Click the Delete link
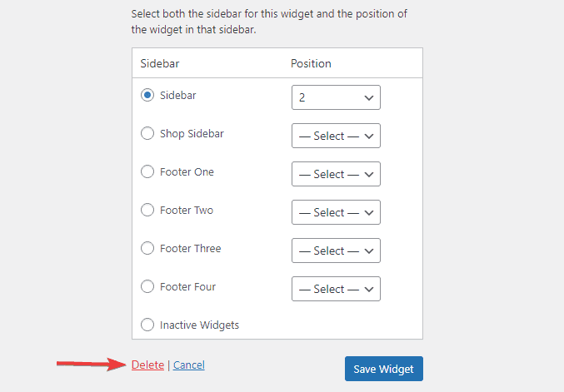The height and width of the screenshot is (392, 564). (x=148, y=365)
